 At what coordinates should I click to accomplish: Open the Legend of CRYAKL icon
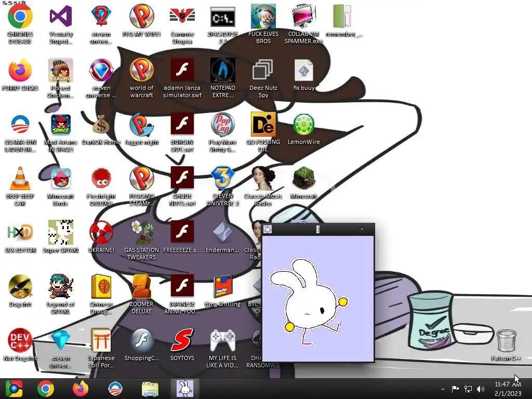[60, 286]
